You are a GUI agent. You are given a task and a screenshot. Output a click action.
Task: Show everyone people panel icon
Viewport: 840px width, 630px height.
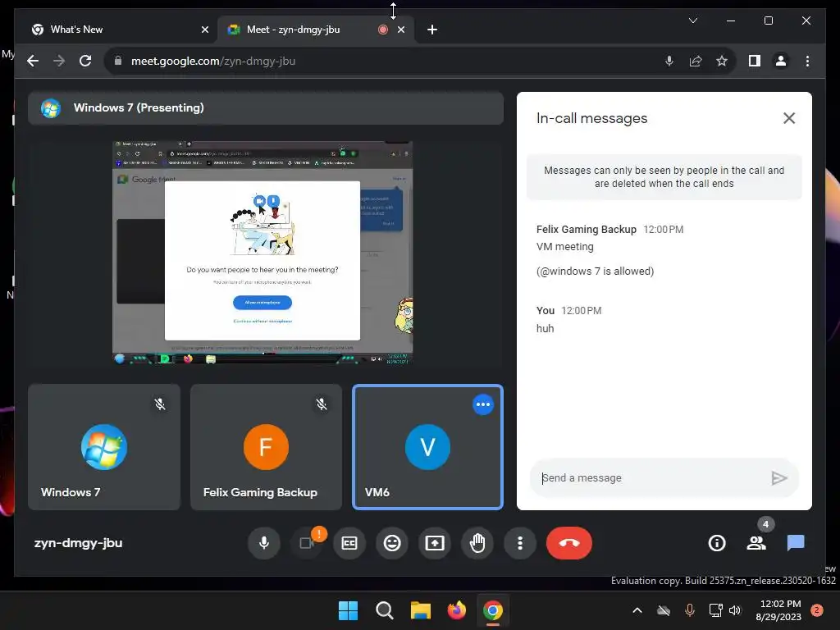(756, 543)
